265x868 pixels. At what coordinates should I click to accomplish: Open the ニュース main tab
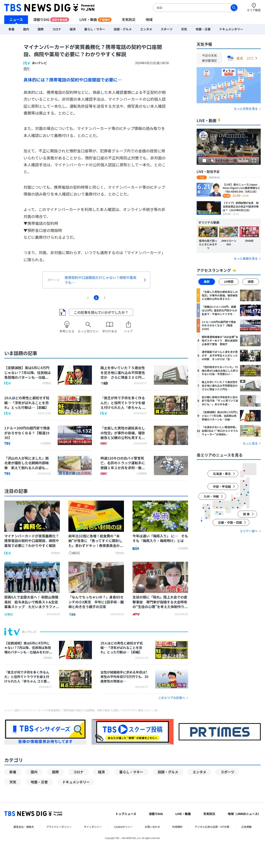pos(16,19)
